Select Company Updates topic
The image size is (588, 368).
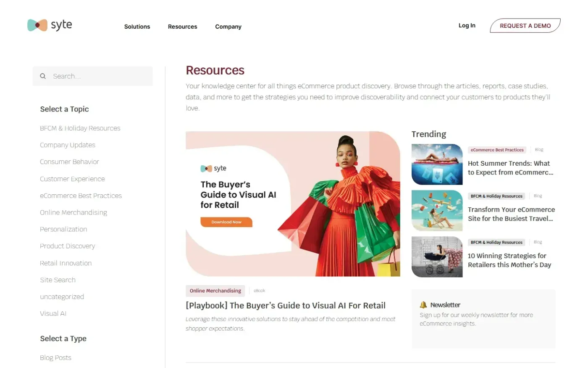[68, 145]
